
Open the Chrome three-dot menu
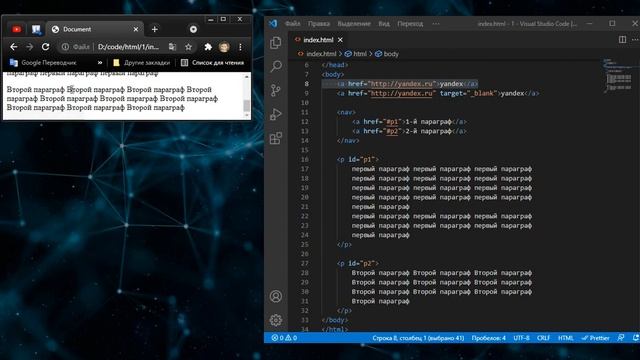(240, 47)
